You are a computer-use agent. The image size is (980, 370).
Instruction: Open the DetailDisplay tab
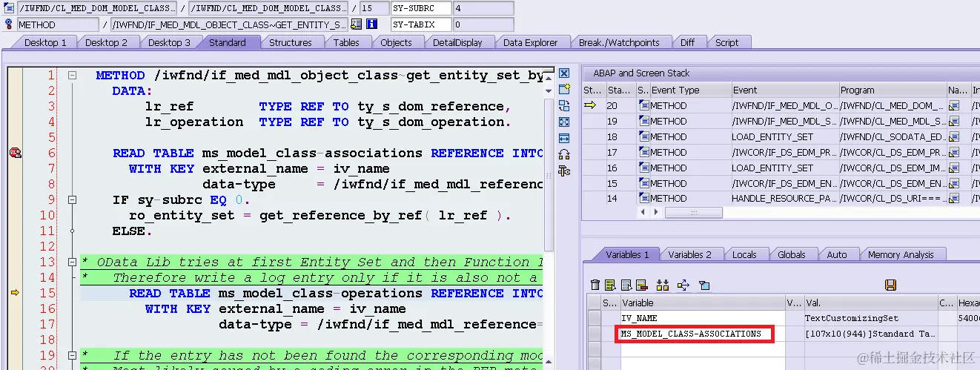457,42
